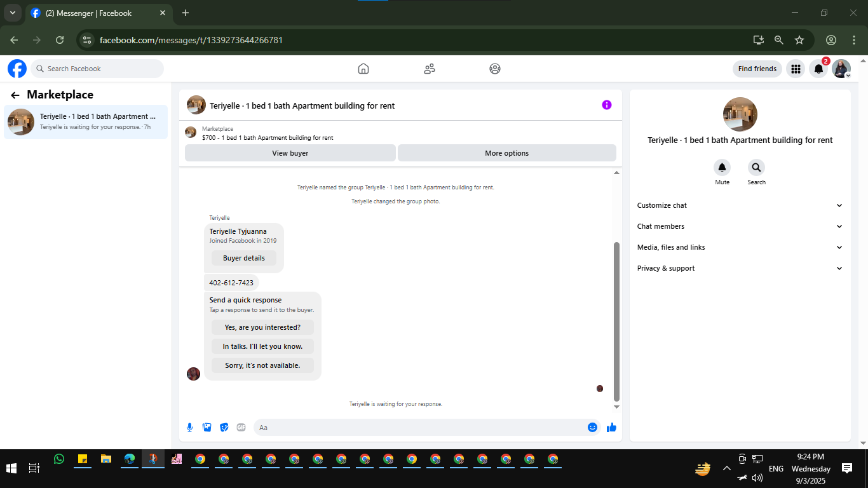
Task: Bookmark this page with the star
Action: pyautogui.click(x=799, y=40)
